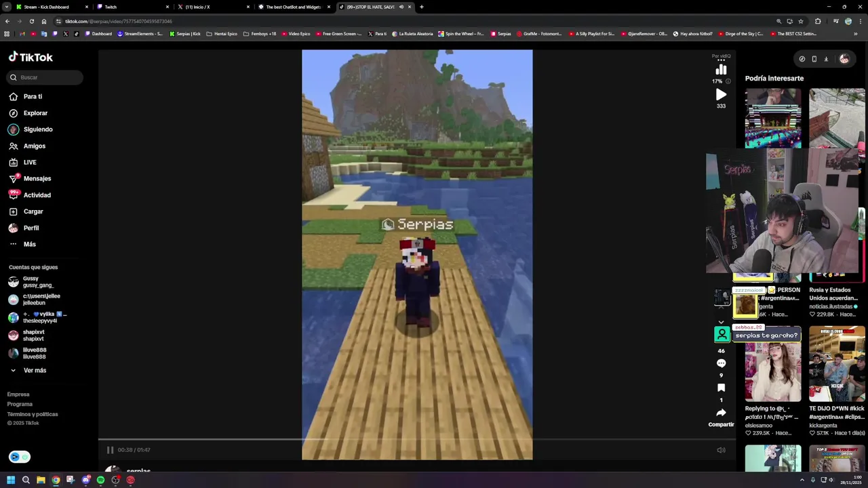The width and height of the screenshot is (868, 488).
Task: Bookmark this page with the star
Action: (801, 21)
